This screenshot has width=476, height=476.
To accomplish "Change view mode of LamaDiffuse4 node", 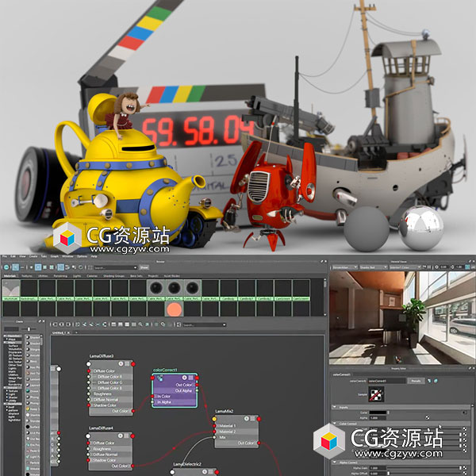I will pyautogui.click(x=127, y=436).
